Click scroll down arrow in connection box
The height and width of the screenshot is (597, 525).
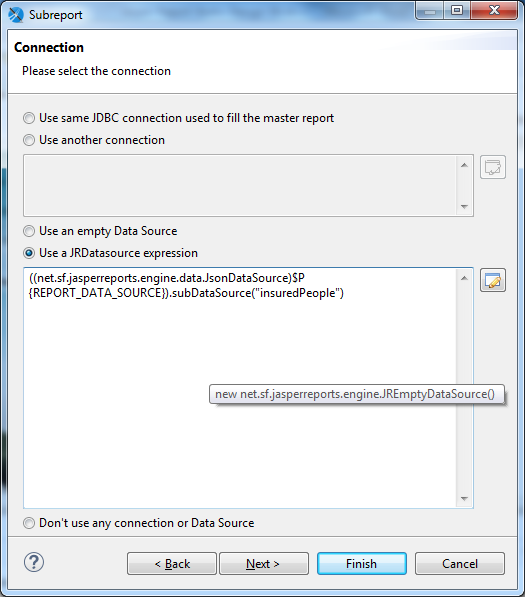464,206
